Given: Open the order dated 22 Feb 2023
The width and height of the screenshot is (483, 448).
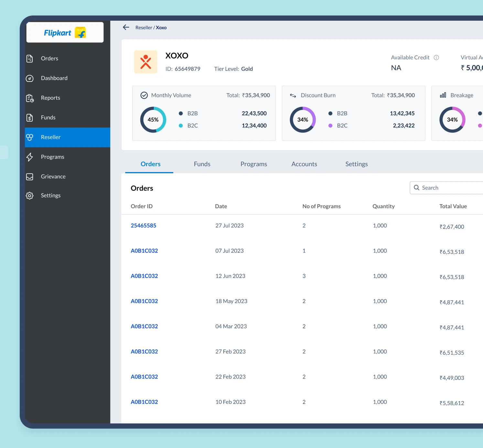Looking at the screenshot, I should 144,377.
